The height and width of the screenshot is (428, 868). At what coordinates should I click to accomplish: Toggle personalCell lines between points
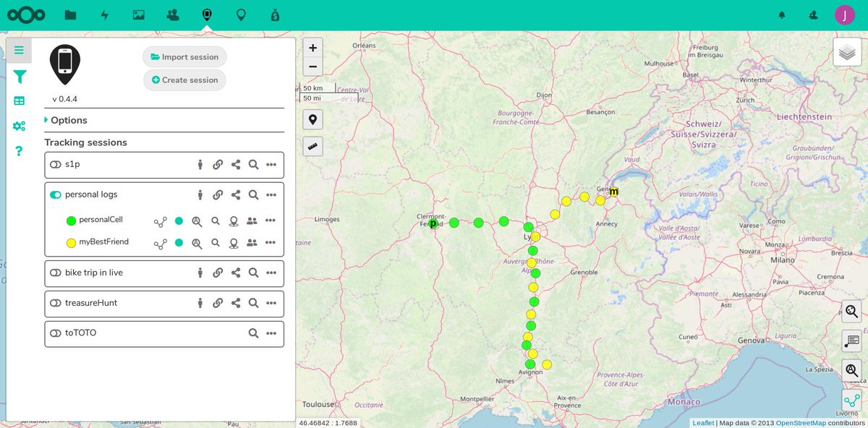(x=161, y=221)
